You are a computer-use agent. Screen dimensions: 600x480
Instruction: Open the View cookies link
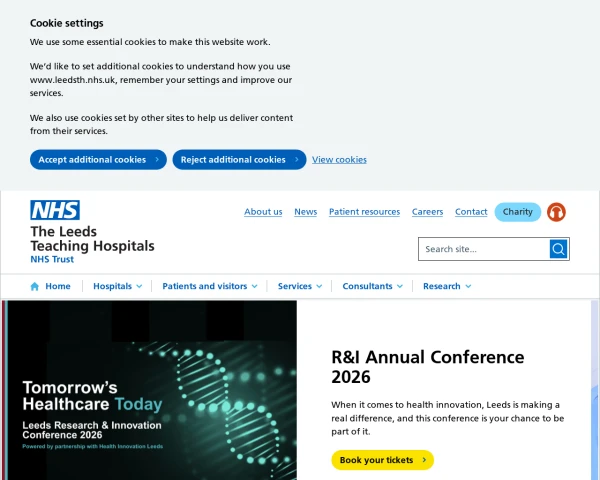(339, 160)
